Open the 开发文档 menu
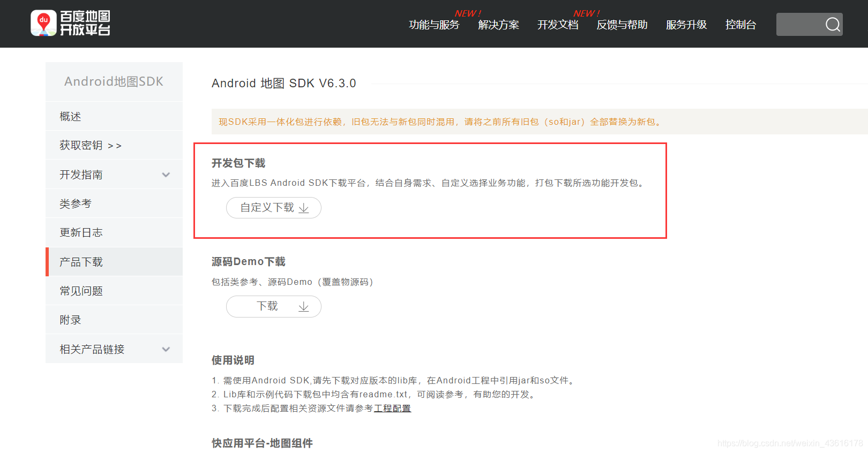Image resolution: width=868 pixels, height=453 pixels. (558, 25)
